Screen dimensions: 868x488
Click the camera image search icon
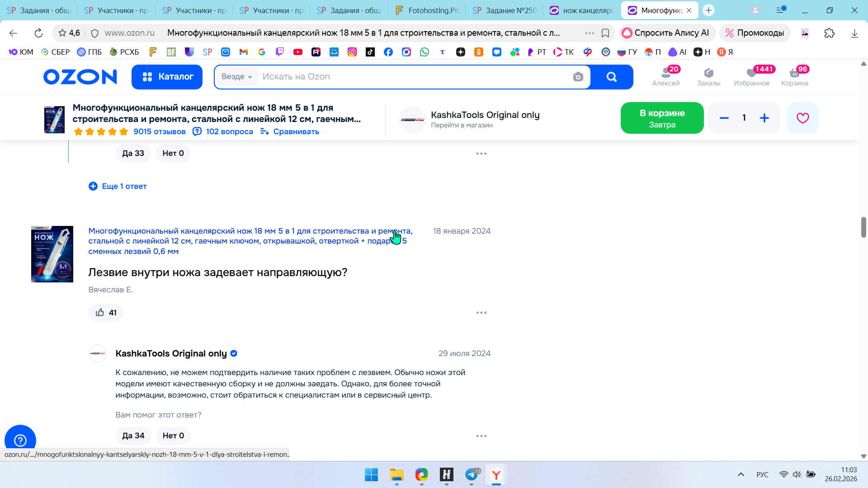point(578,77)
